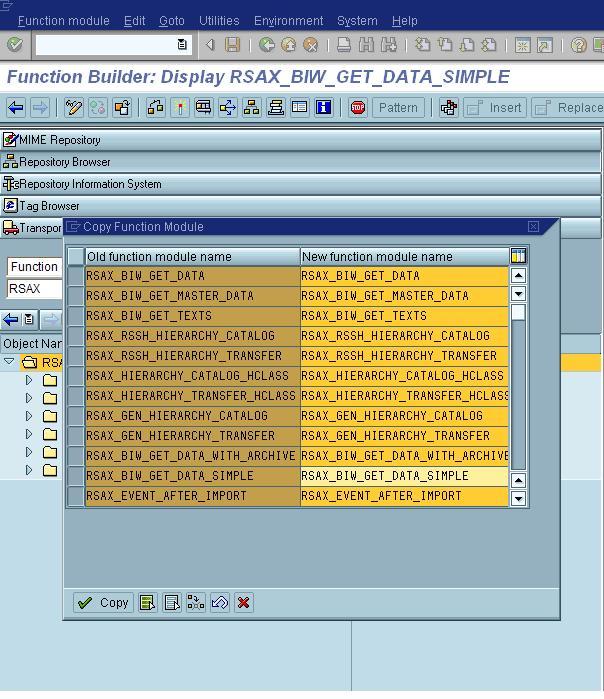Screen dimensions: 604x699
Task: Click the orange Cancel icon in toolbar
Action: 311,45
